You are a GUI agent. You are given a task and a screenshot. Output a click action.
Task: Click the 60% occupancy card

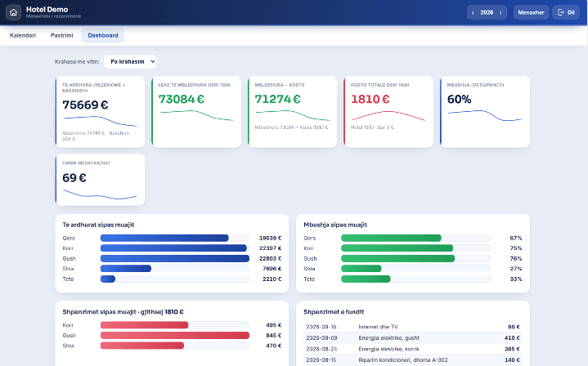485,112
